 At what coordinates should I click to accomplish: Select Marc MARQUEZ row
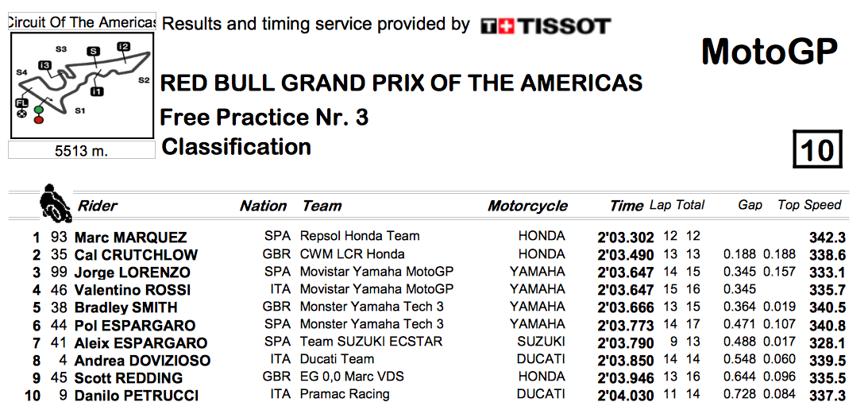point(438,237)
